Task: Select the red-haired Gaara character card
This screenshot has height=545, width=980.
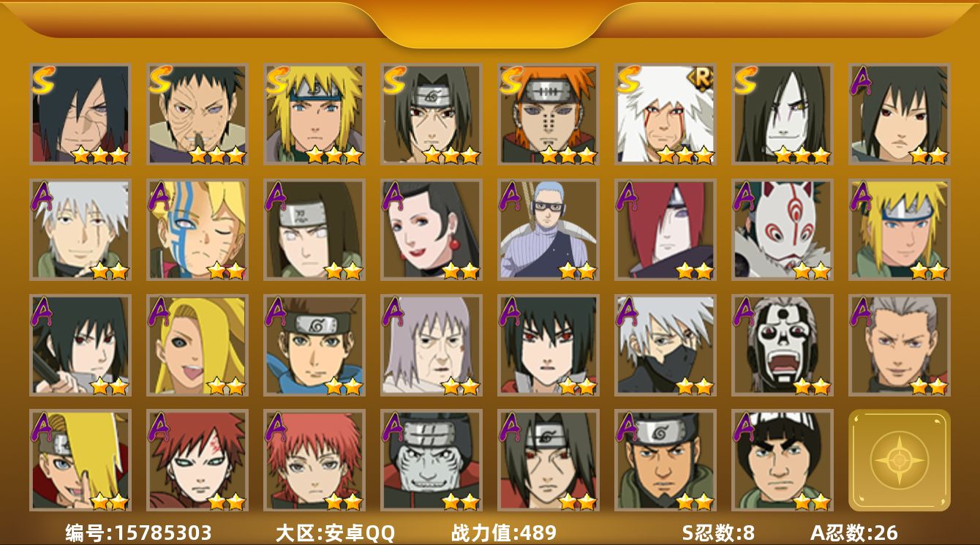Action: 197,460
